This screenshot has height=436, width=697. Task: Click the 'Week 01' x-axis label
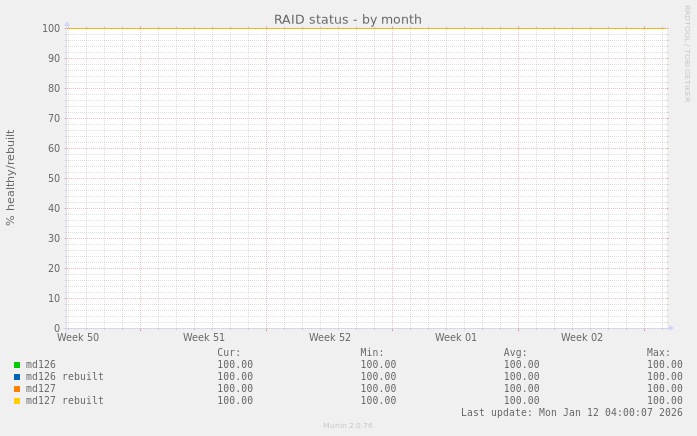[456, 337]
